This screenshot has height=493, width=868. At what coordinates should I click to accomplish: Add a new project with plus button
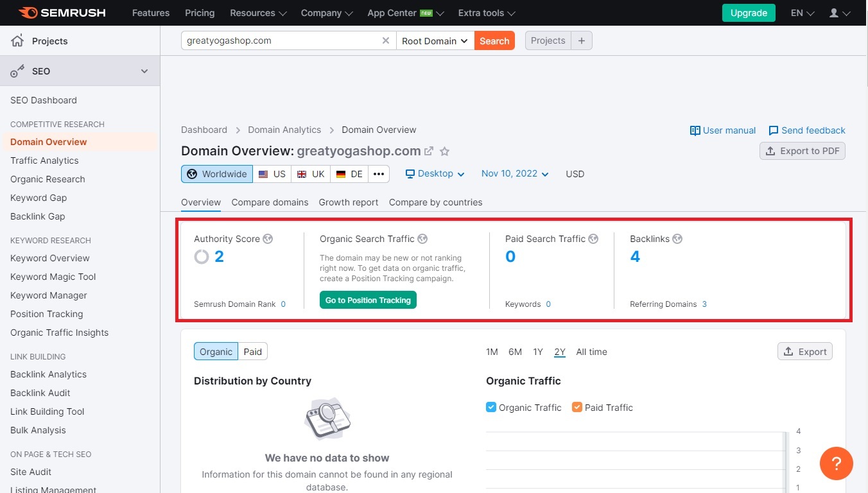(582, 40)
